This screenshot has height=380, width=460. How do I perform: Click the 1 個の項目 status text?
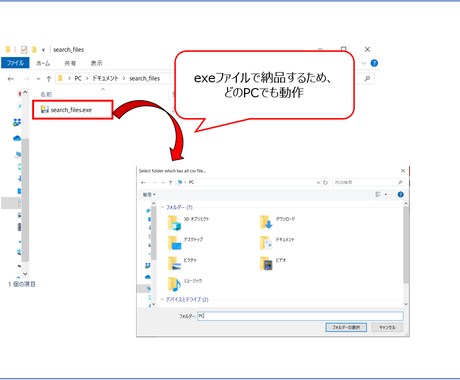click(22, 284)
